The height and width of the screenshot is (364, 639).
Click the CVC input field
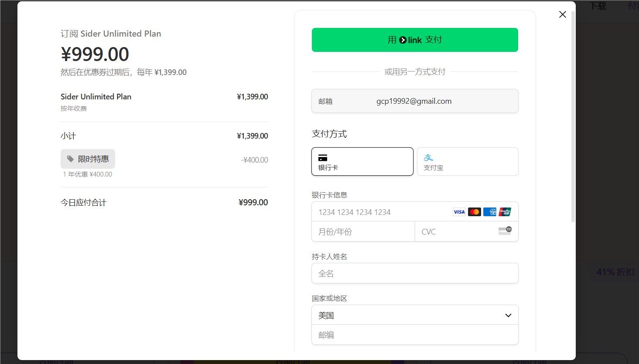pyautogui.click(x=466, y=231)
